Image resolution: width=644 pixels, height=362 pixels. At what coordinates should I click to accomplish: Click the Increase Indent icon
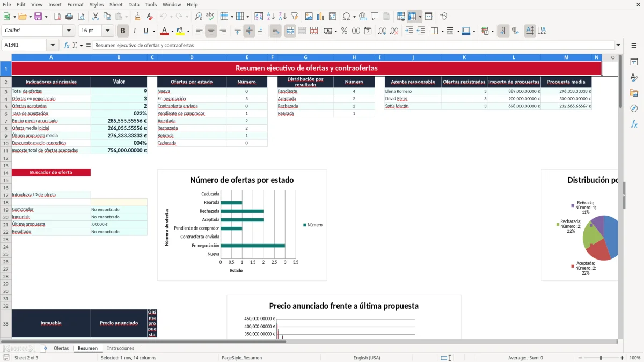pyautogui.click(x=409, y=31)
